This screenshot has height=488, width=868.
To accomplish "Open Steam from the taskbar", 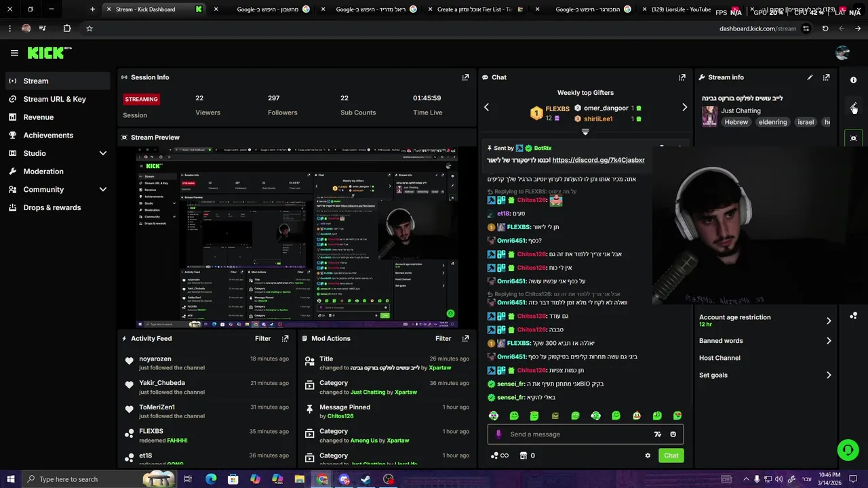I will (366, 479).
